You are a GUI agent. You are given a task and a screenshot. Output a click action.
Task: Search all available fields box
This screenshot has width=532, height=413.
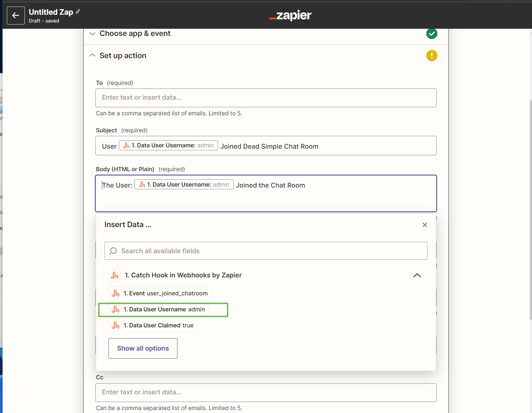pos(266,251)
